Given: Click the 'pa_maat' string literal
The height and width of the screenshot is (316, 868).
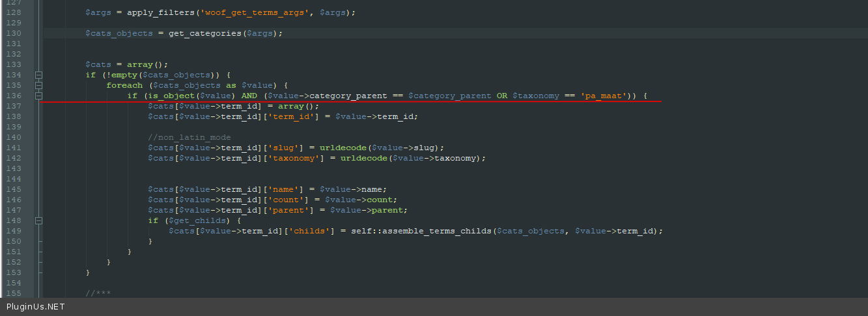Looking at the screenshot, I should pos(605,96).
